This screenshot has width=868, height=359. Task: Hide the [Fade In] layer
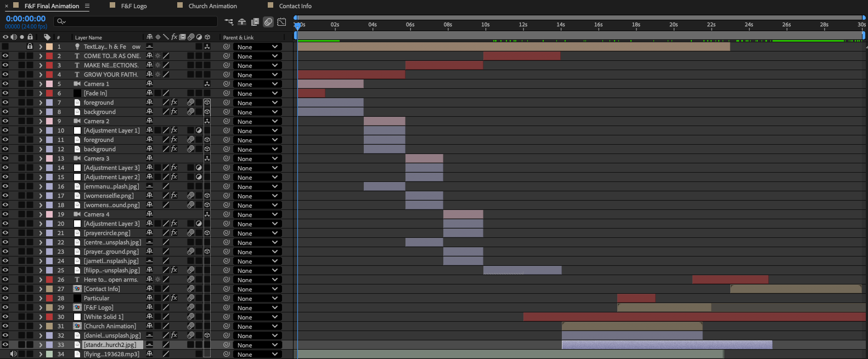(5, 93)
